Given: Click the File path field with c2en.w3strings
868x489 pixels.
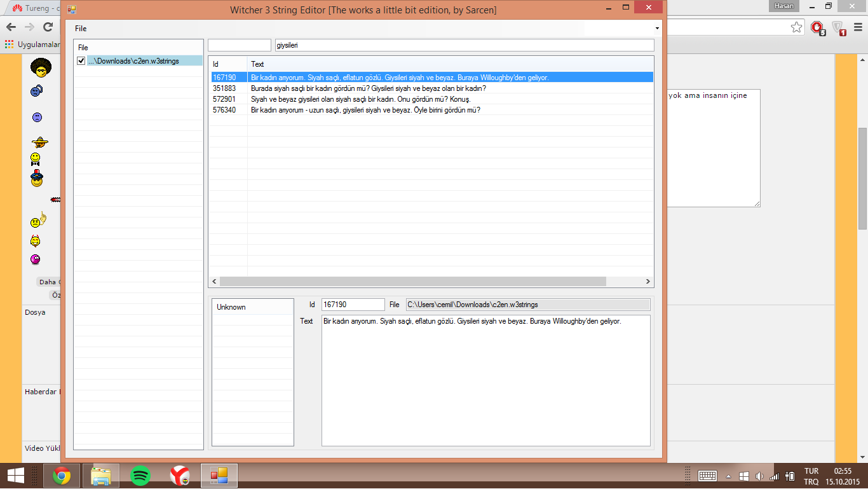Looking at the screenshot, I should 528,305.
